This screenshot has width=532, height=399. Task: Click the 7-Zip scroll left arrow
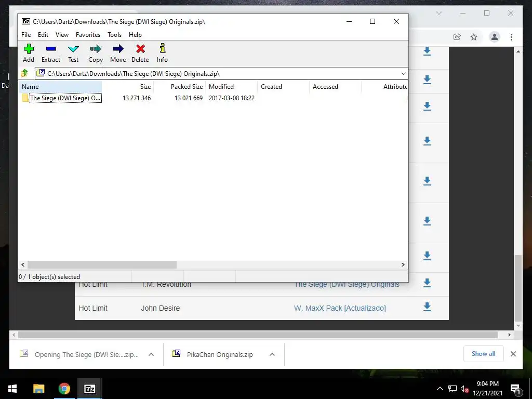(x=23, y=264)
